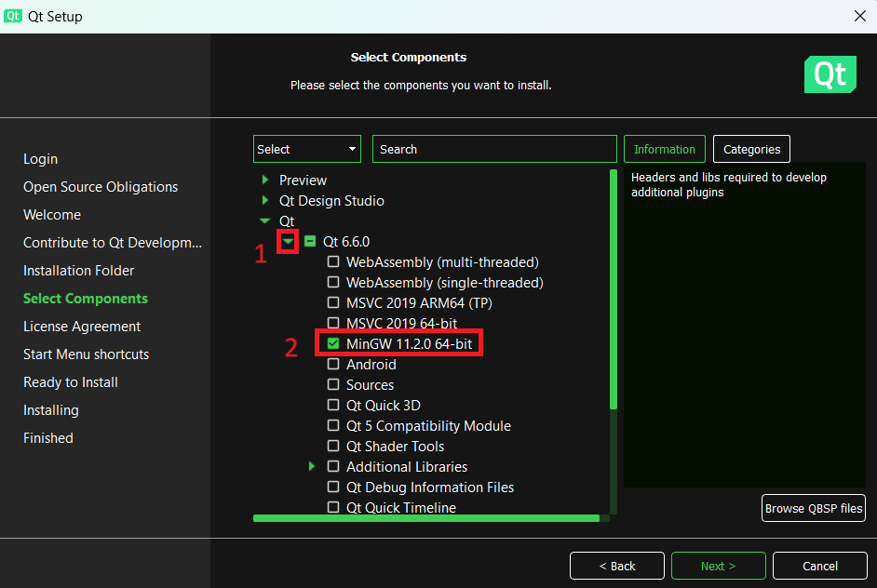The image size is (877, 588).
Task: Check the Qt Shader Tools checkbox
Action: pos(333,446)
